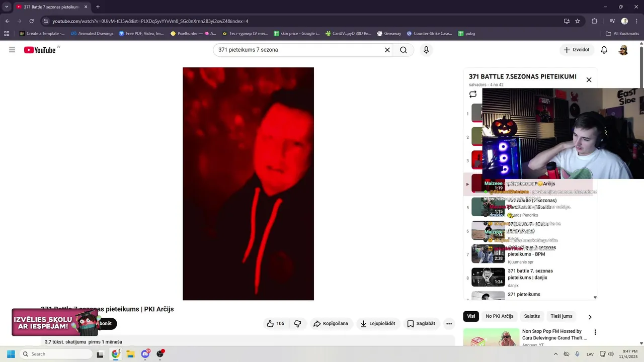Click the magnifier search button
Viewport: 644px width, 362px height.
404,50
